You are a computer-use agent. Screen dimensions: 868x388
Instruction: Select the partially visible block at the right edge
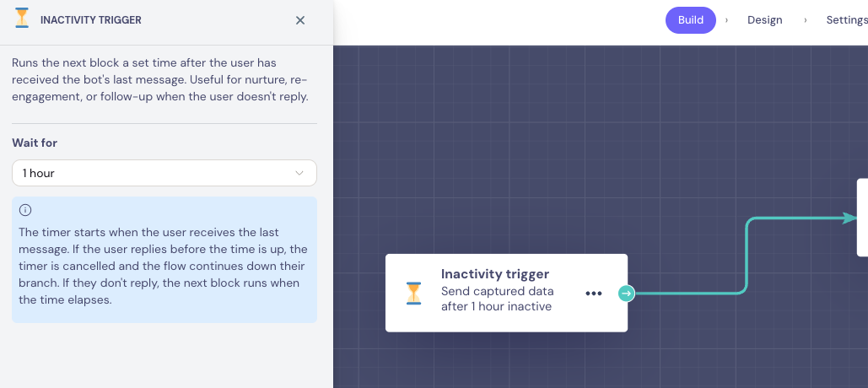click(x=862, y=218)
